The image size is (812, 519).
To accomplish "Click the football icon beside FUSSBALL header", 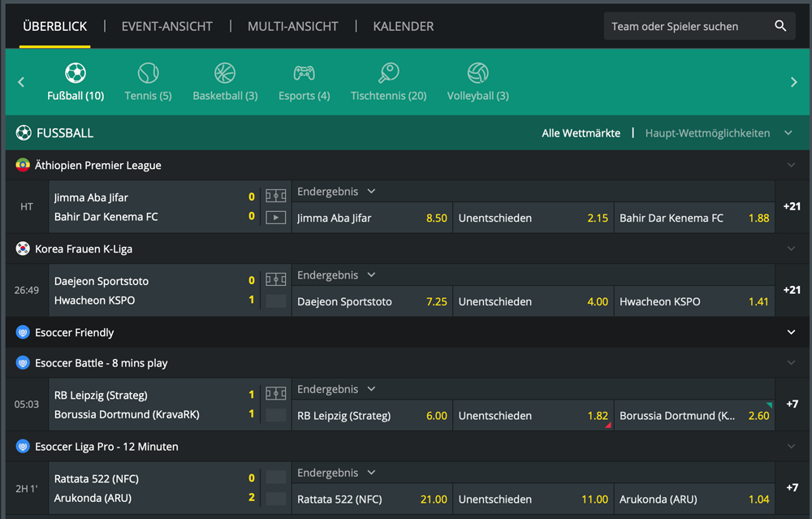I will click(x=24, y=133).
